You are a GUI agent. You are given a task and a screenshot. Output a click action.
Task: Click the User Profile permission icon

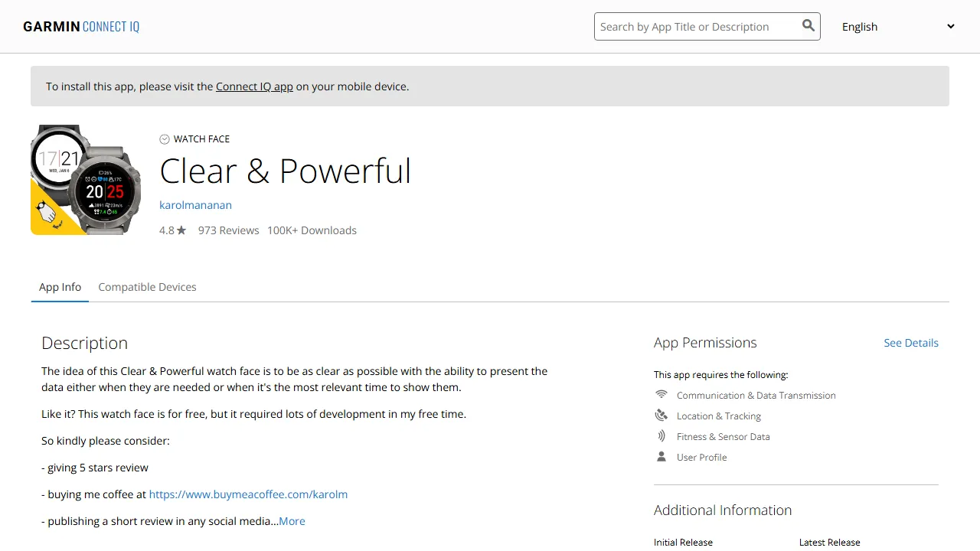click(x=661, y=457)
